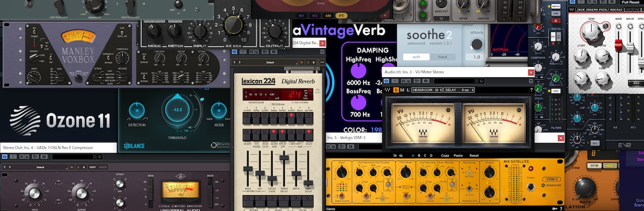
Task: Open three-dots menu in Lexicon 224 toolbar
Action: 322,62
